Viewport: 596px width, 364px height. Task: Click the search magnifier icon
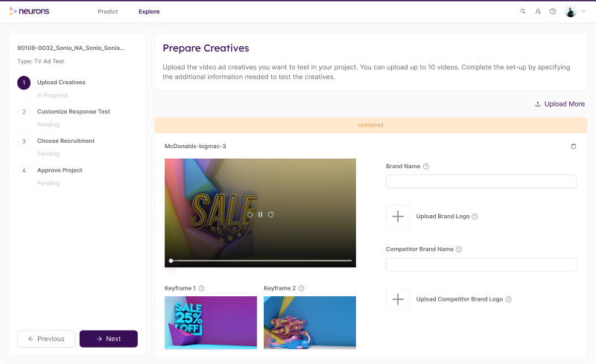[x=523, y=11]
